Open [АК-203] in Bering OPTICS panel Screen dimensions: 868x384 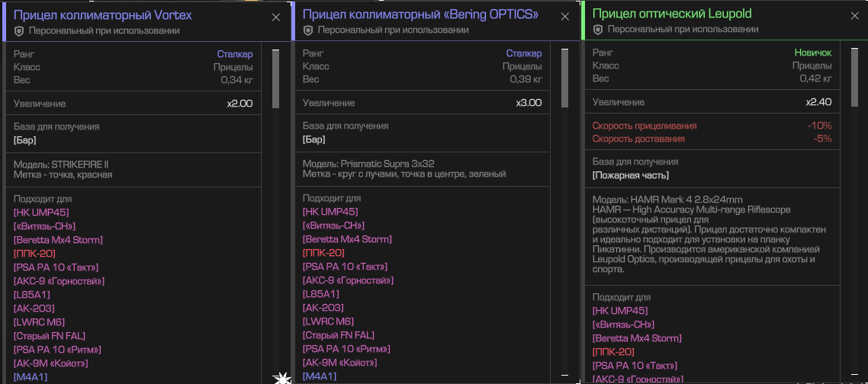(323, 308)
